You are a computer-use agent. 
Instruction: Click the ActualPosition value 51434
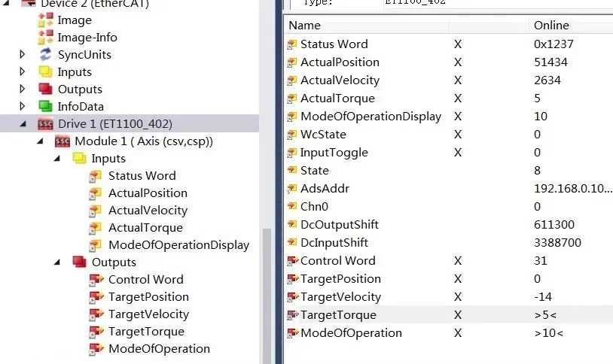(550, 62)
